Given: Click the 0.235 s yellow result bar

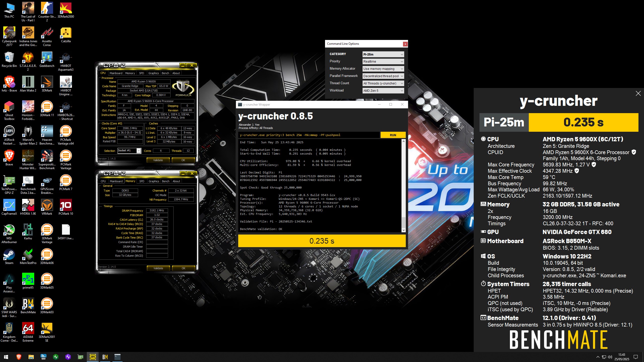Looking at the screenshot, I should pos(322,241).
